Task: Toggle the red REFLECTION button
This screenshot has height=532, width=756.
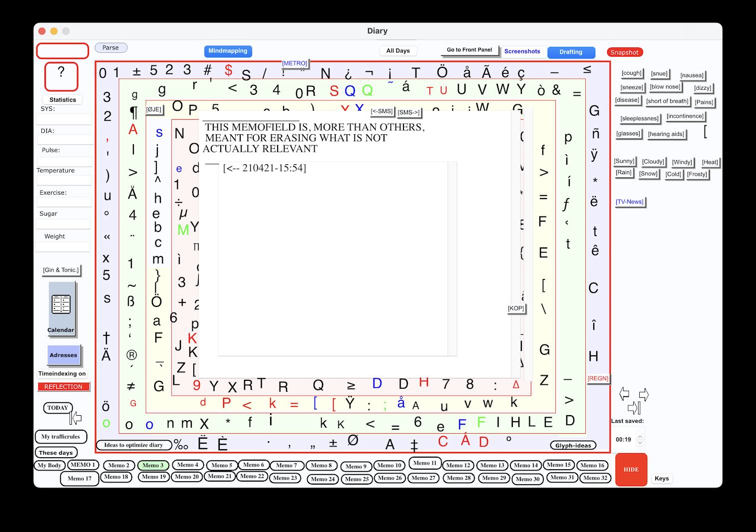Action: click(x=63, y=387)
